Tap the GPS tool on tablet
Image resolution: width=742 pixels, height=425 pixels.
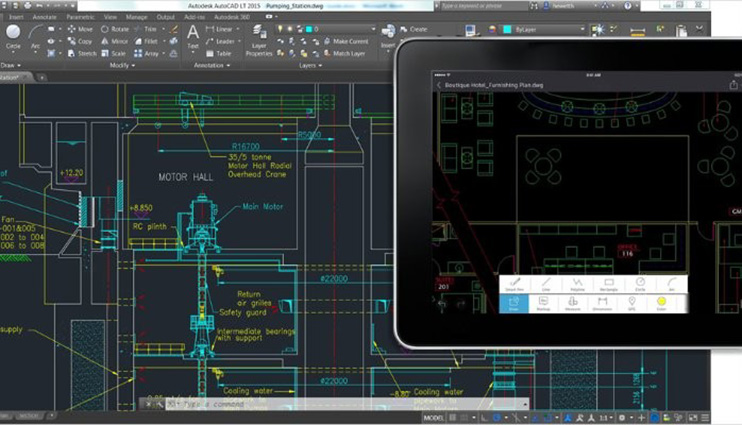pos(632,303)
